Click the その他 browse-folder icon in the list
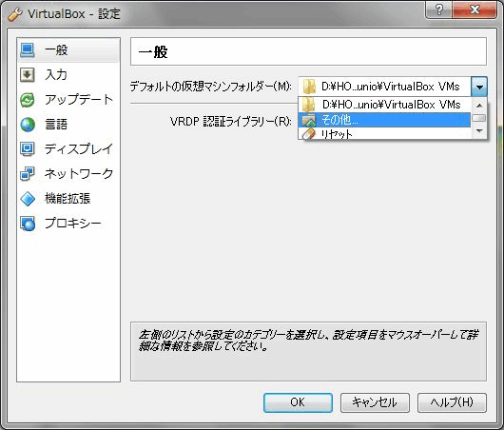The height and width of the screenshot is (430, 504). [x=308, y=120]
